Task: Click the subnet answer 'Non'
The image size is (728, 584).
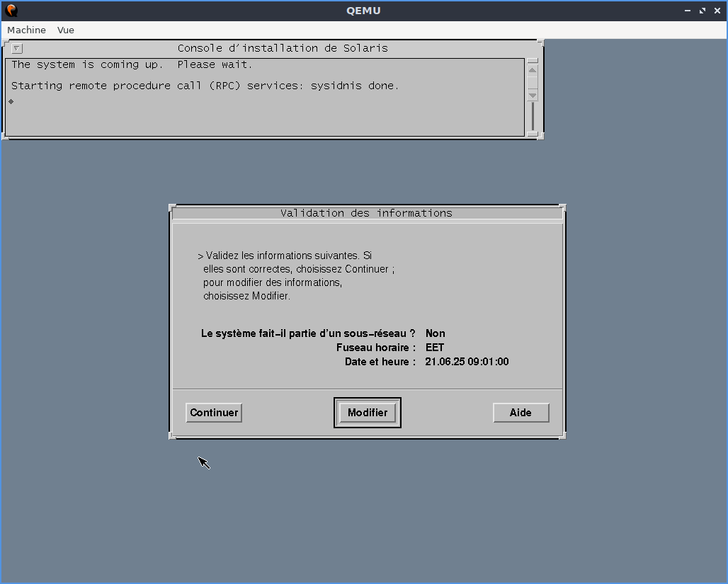Action: 435,333
